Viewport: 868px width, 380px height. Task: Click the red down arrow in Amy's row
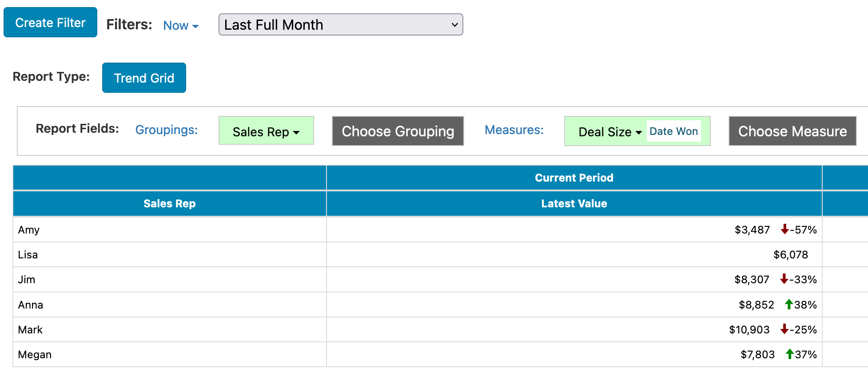coord(784,229)
